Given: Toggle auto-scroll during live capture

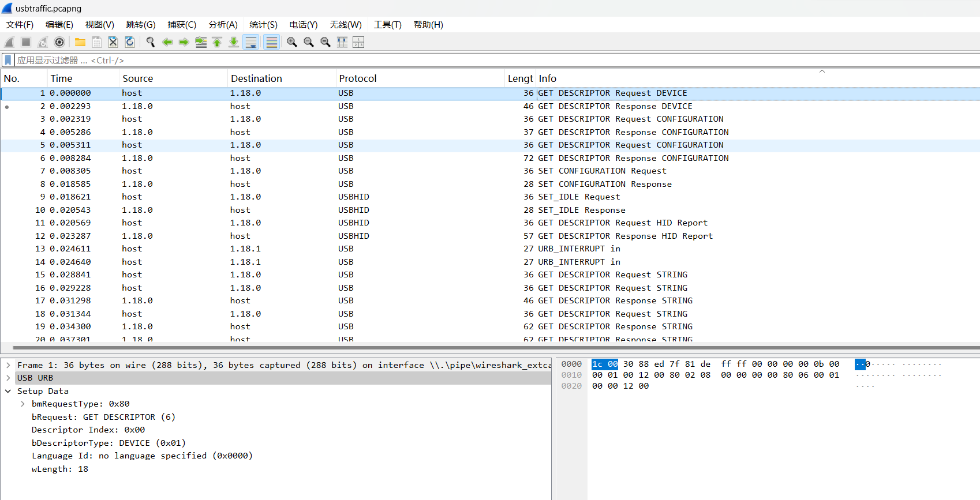Looking at the screenshot, I should [251, 42].
